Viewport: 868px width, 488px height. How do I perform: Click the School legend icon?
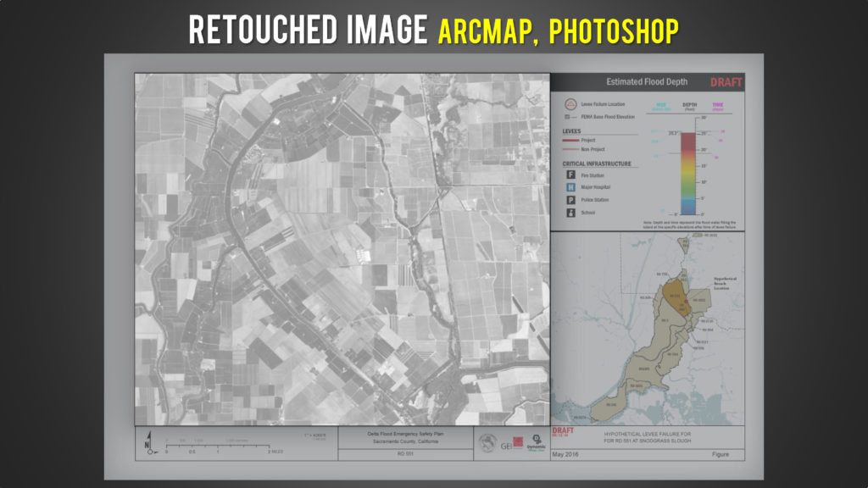[570, 213]
